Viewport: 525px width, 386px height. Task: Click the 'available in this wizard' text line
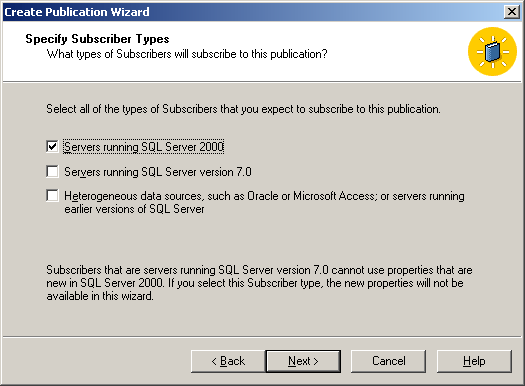pyautogui.click(x=100, y=296)
